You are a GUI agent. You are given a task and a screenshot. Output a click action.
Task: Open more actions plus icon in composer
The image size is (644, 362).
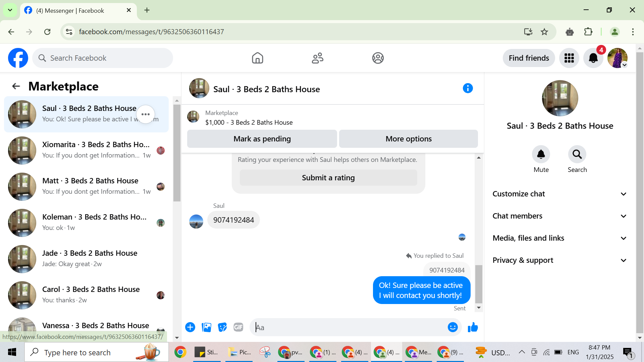click(190, 327)
